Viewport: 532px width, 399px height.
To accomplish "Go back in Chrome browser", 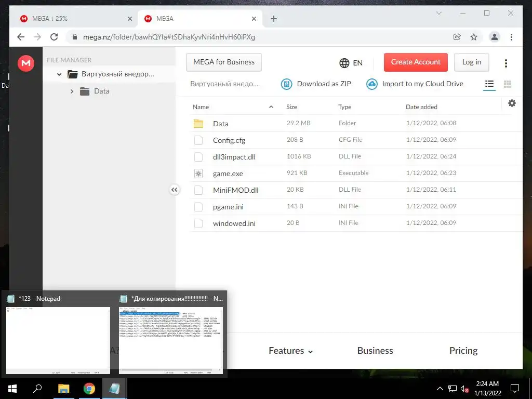I will pyautogui.click(x=21, y=37).
